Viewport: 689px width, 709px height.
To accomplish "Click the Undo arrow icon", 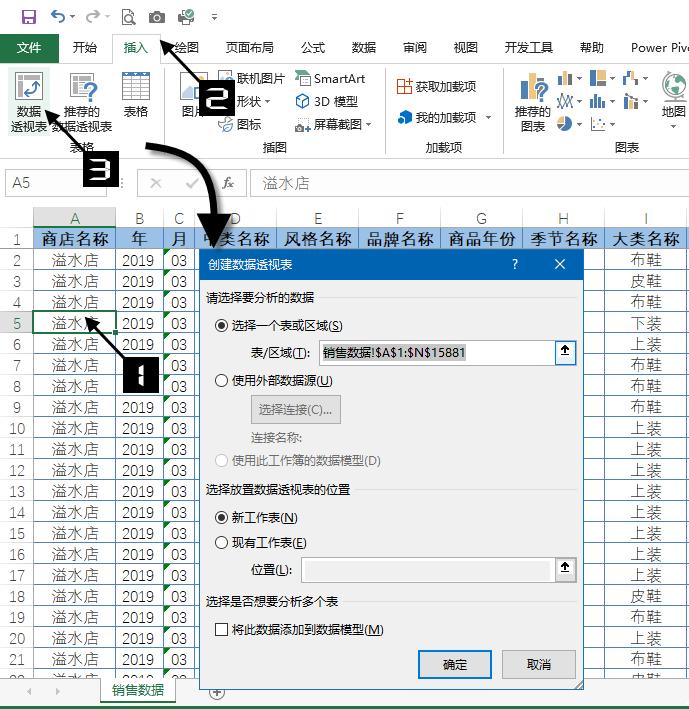I will tap(58, 17).
